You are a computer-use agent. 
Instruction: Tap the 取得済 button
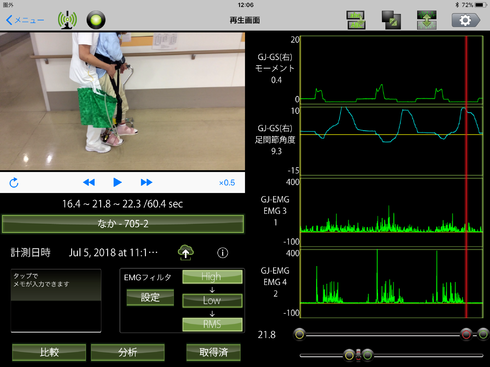click(214, 352)
